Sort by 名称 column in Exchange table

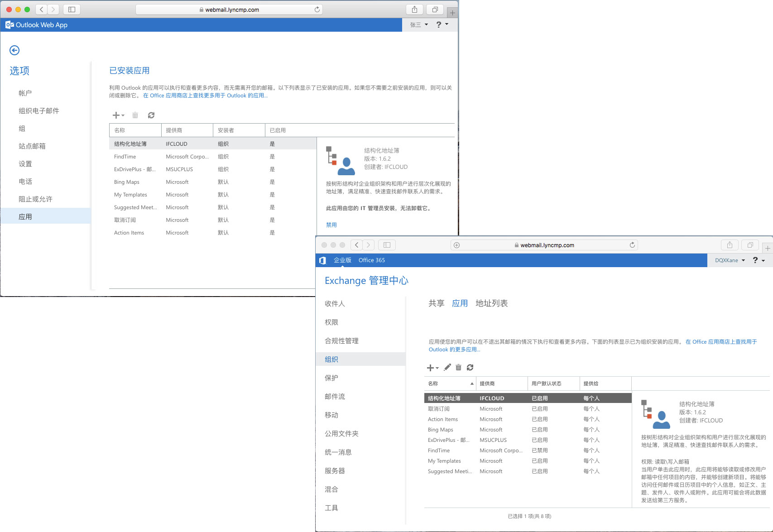[x=450, y=383]
